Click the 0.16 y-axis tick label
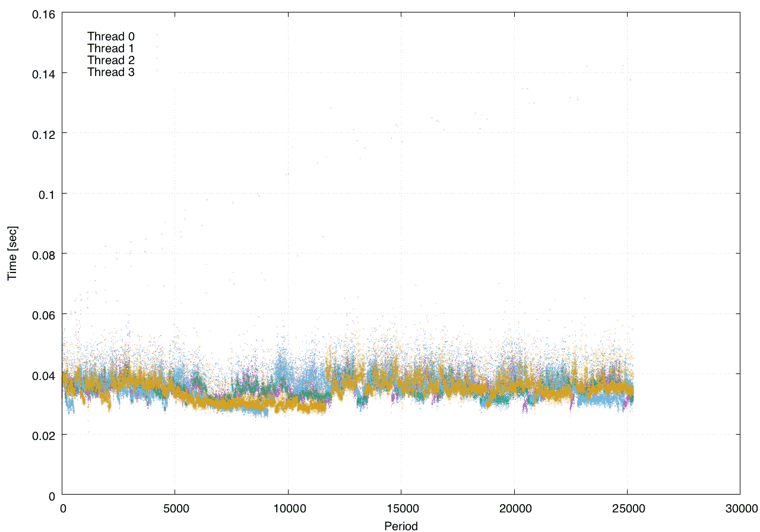This screenshot has width=760, height=532. [43, 13]
